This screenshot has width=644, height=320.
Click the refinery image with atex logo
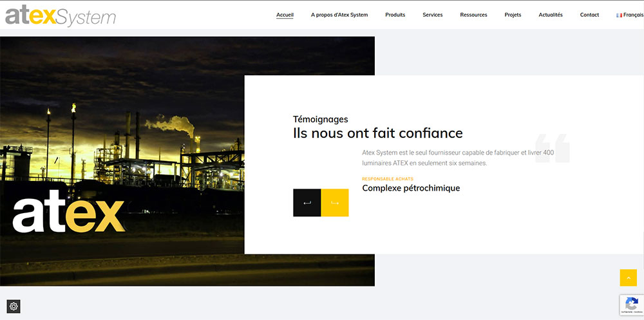122,161
